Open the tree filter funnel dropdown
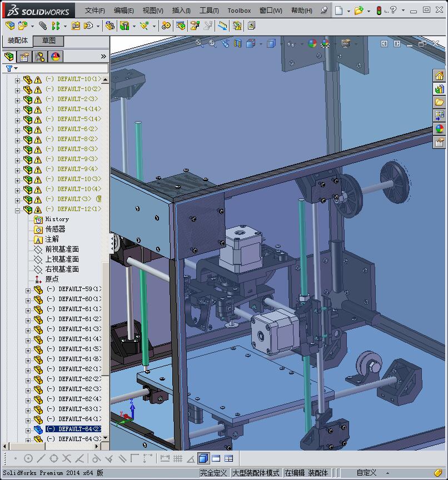 click(x=12, y=68)
